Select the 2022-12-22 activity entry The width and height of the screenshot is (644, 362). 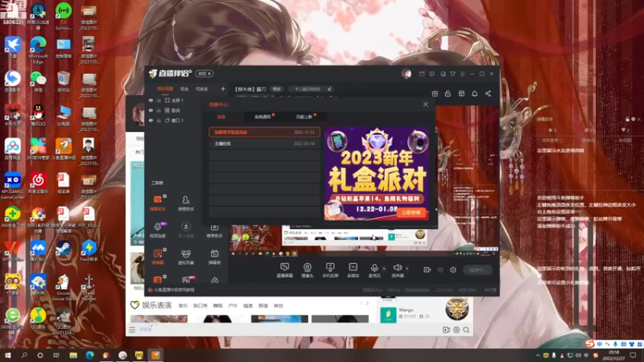pyautogui.click(x=264, y=132)
